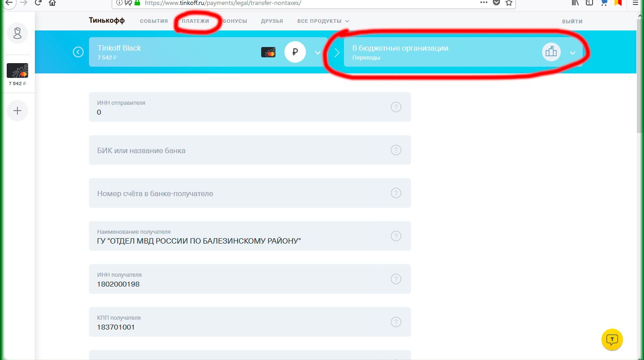Click the back arrow circle icon
The height and width of the screenshot is (360, 644).
(78, 52)
